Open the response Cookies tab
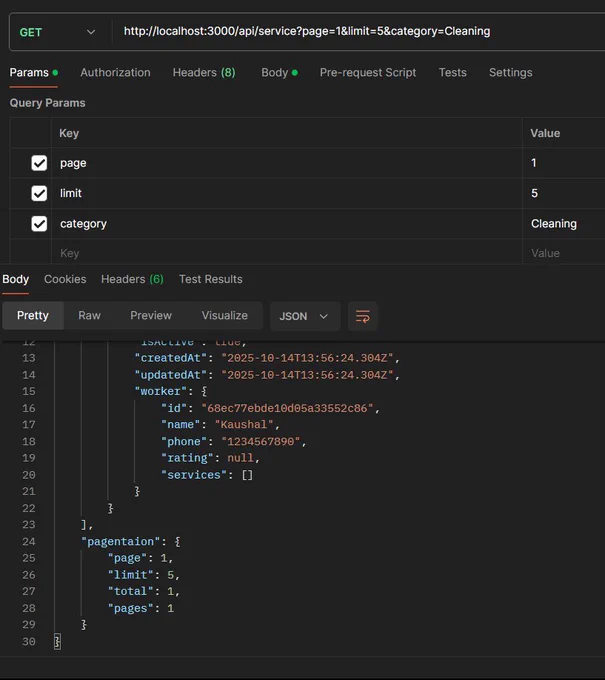The height and width of the screenshot is (680, 605). tap(65, 279)
